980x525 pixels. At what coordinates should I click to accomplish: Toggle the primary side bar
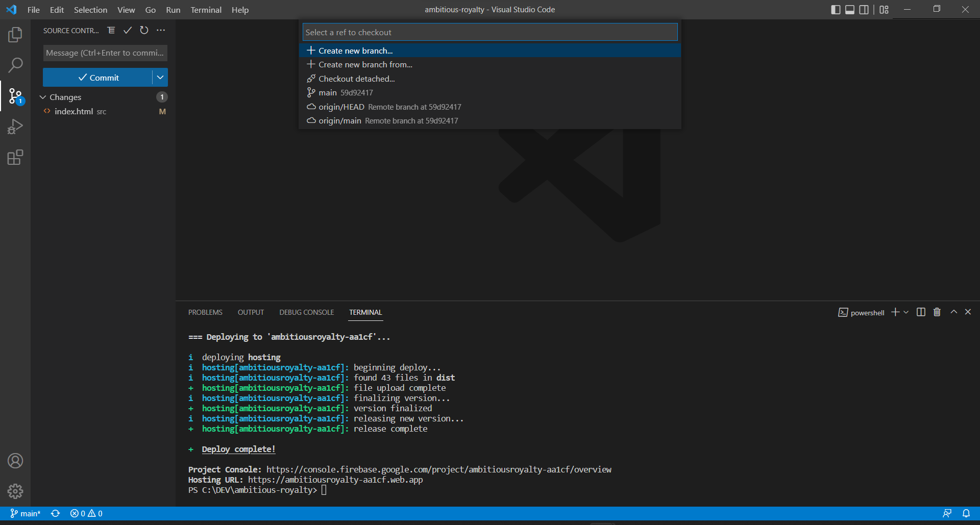pyautogui.click(x=835, y=9)
